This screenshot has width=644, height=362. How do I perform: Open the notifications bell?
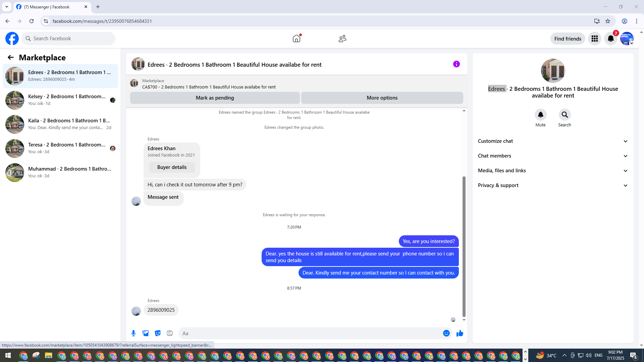tap(611, 39)
